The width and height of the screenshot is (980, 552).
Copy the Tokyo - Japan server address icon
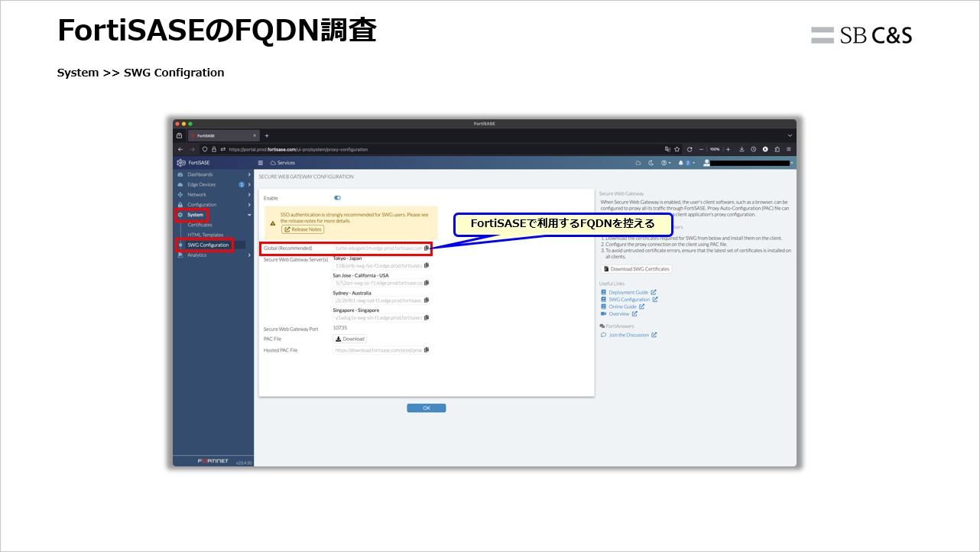tap(426, 265)
